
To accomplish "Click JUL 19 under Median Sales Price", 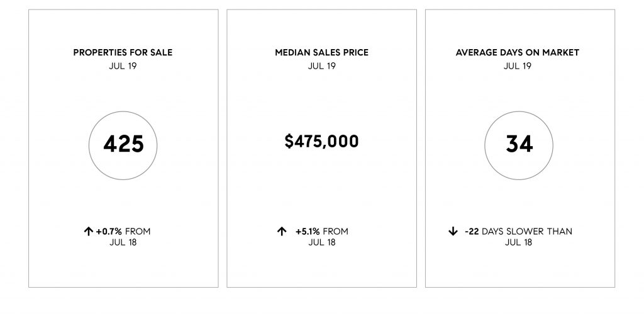I will [321, 65].
